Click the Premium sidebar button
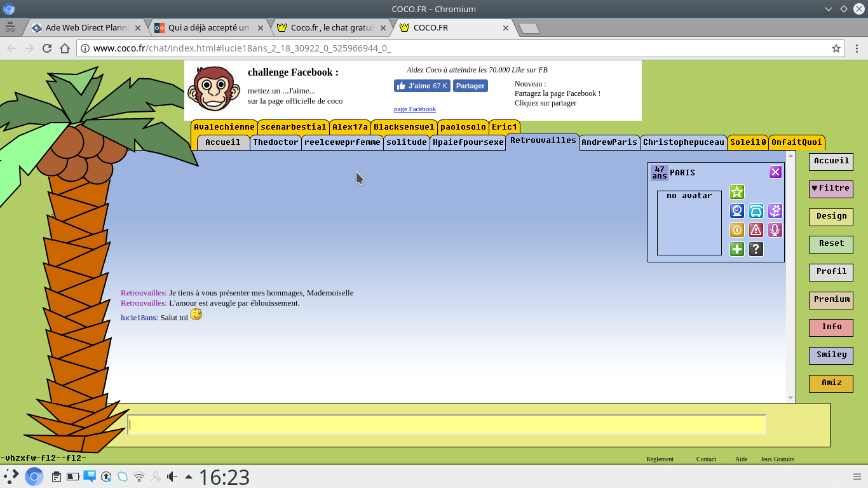The height and width of the screenshot is (488, 868). click(831, 300)
